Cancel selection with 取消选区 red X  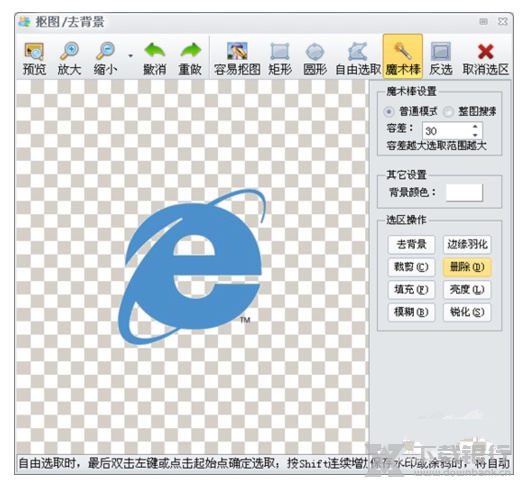485,59
